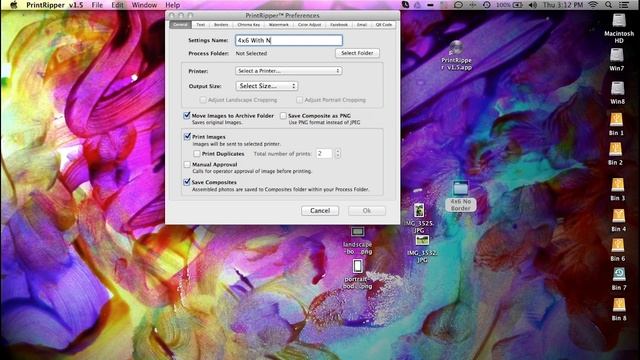Click the total number of prints stepper

coord(338,153)
